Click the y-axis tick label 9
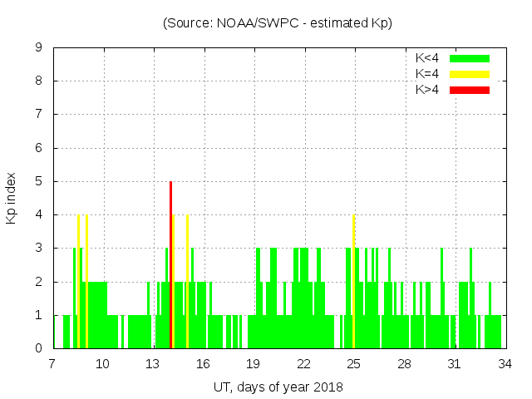Image resolution: width=532 pixels, height=399 pixels. (x=39, y=48)
